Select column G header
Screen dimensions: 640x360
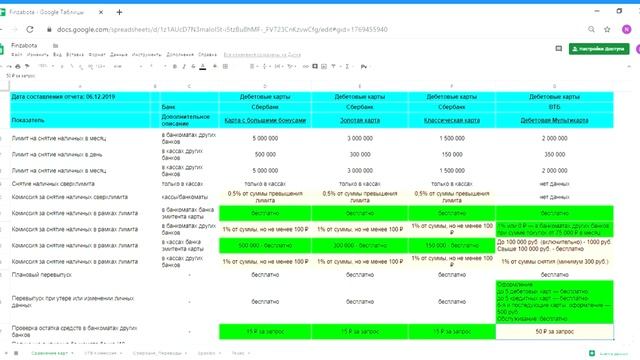coord(554,86)
